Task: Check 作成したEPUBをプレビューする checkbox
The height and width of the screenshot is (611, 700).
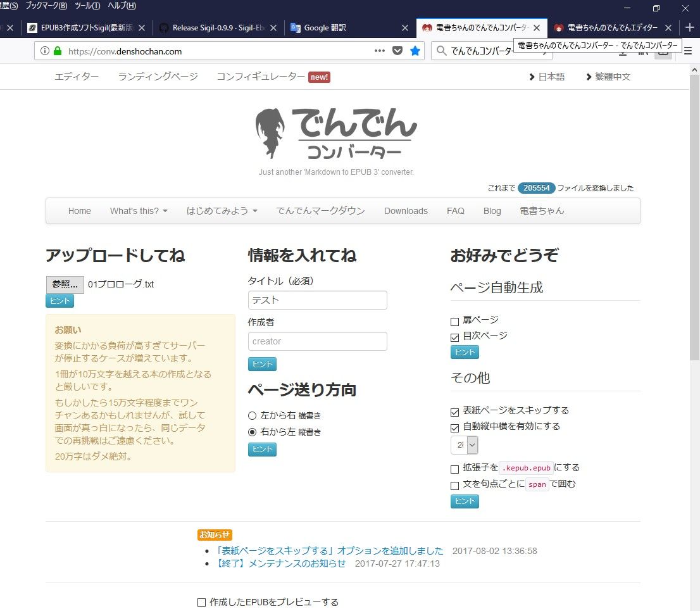Action: coord(201,602)
